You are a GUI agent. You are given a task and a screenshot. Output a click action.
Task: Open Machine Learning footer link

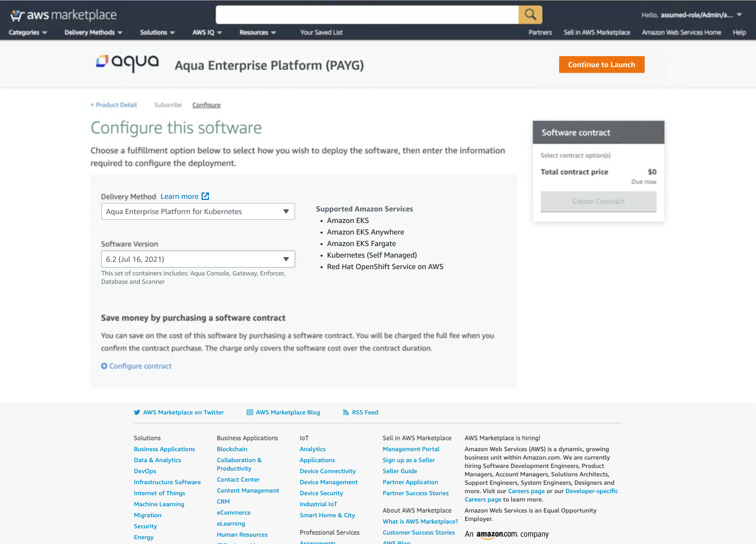pyautogui.click(x=159, y=504)
